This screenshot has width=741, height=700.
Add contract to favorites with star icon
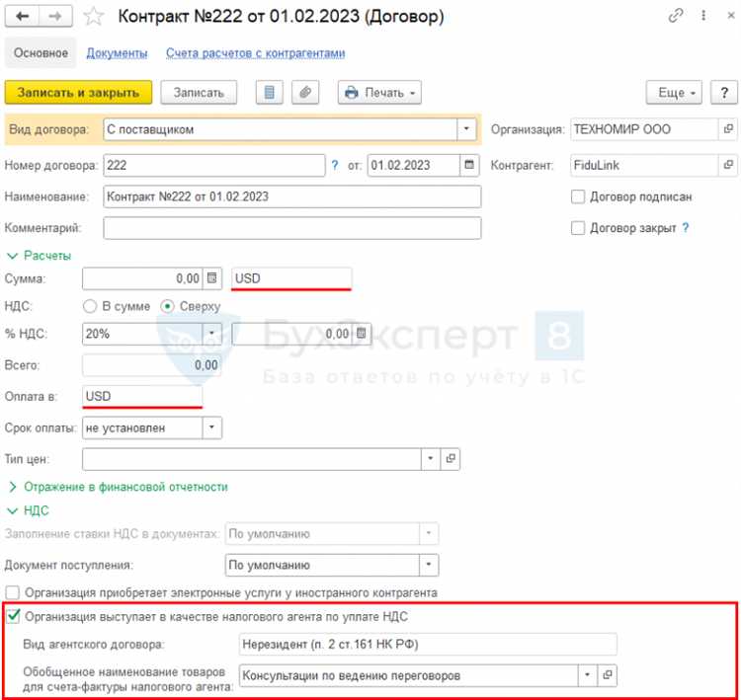(94, 17)
